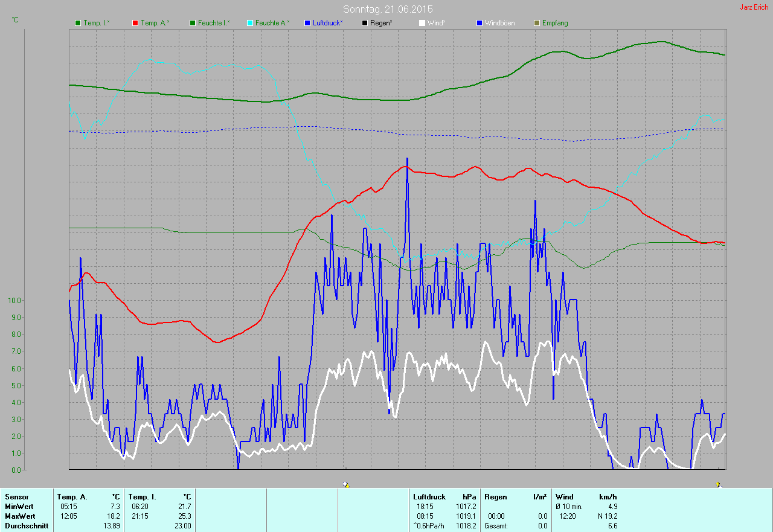This screenshot has width=773, height=532.
Task: Click the red Temp. A. legend square
Action: (x=135, y=23)
